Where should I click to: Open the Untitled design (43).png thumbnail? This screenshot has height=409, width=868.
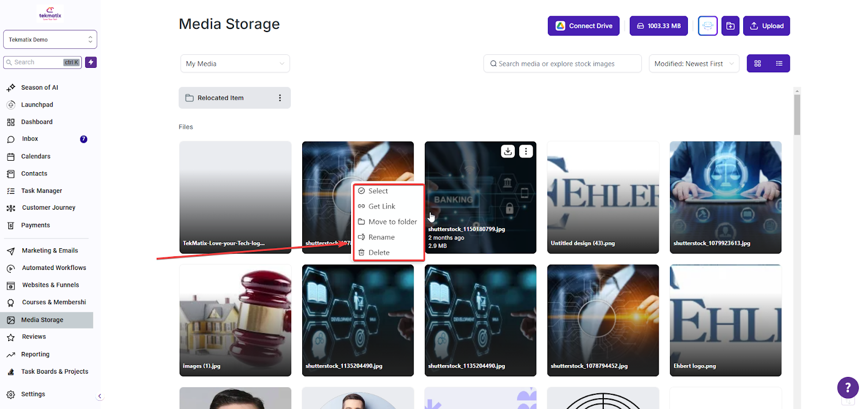coord(603,197)
